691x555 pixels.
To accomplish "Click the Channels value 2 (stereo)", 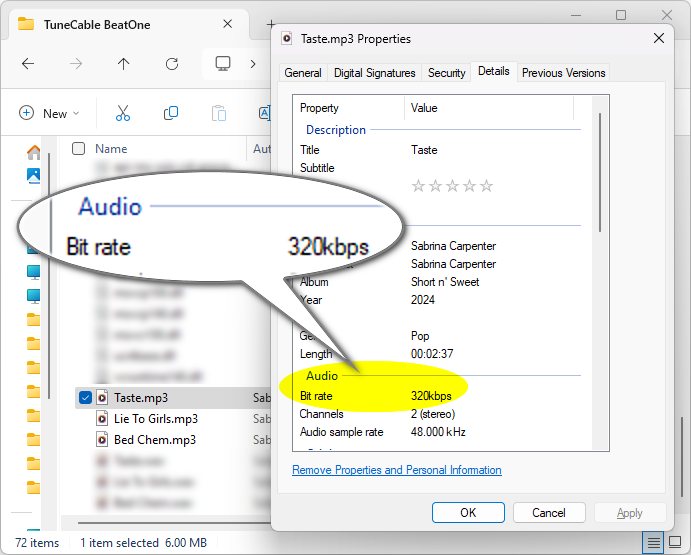I will point(433,414).
